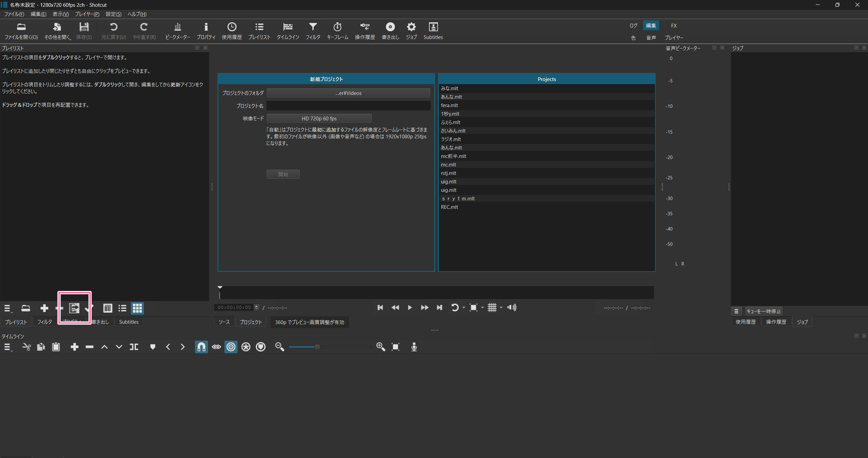Click the plus icon in the playlist toolbar
The width and height of the screenshot is (868, 458).
click(x=44, y=308)
